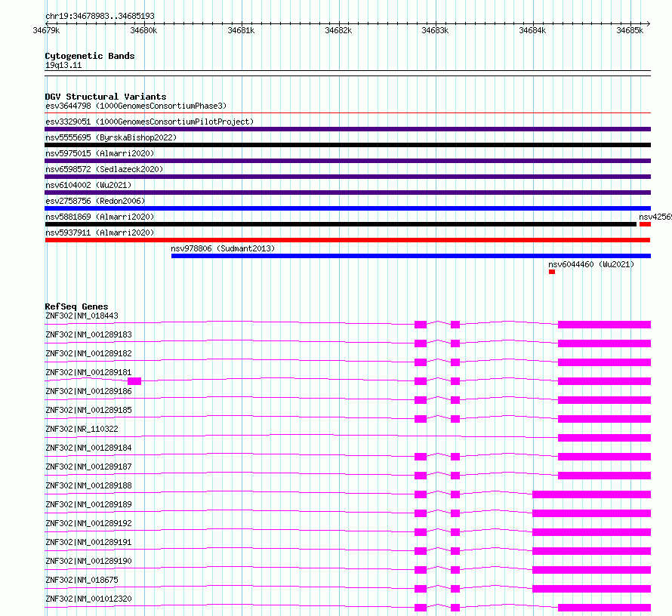Click the purple bar under esv3329051

[347, 129]
